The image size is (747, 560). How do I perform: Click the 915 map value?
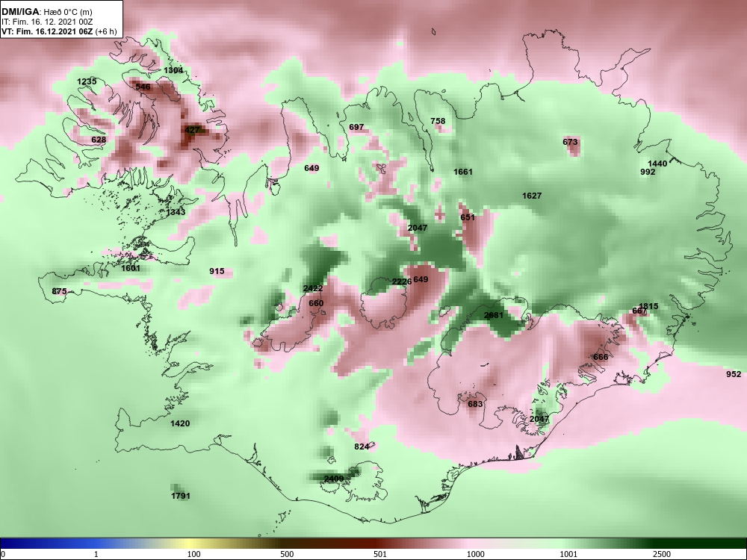[217, 271]
